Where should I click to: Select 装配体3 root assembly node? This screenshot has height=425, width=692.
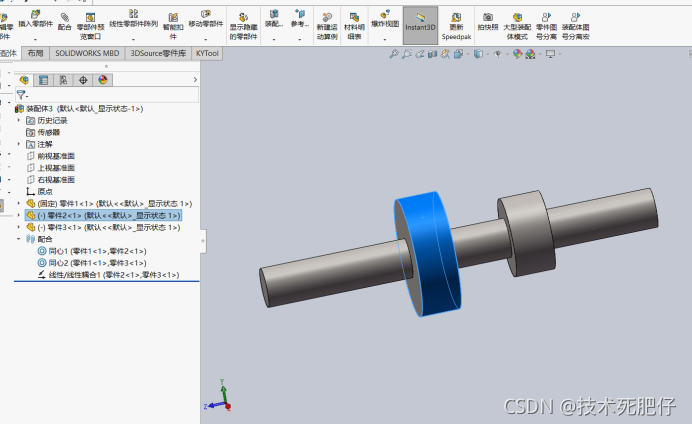click(79, 109)
